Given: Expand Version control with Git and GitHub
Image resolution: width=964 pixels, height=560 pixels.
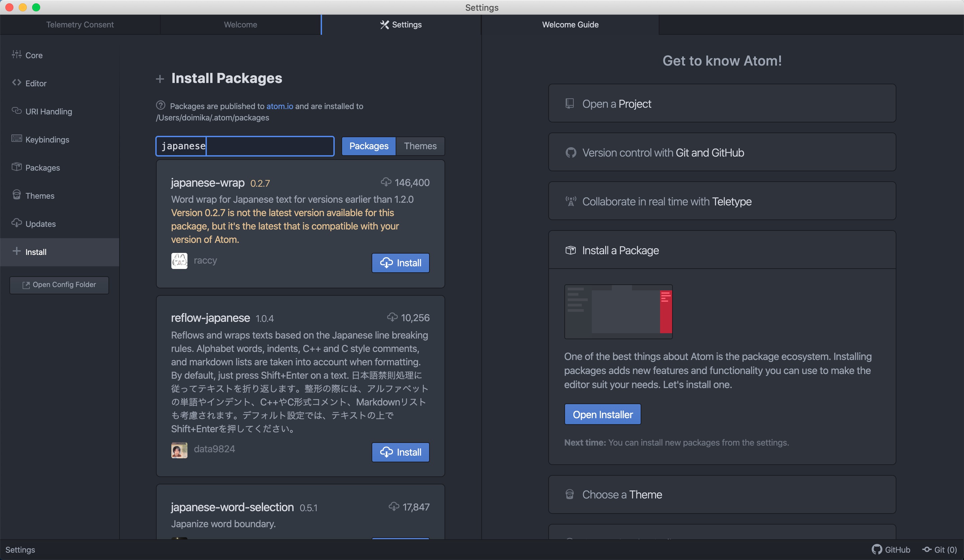Looking at the screenshot, I should [x=722, y=152].
